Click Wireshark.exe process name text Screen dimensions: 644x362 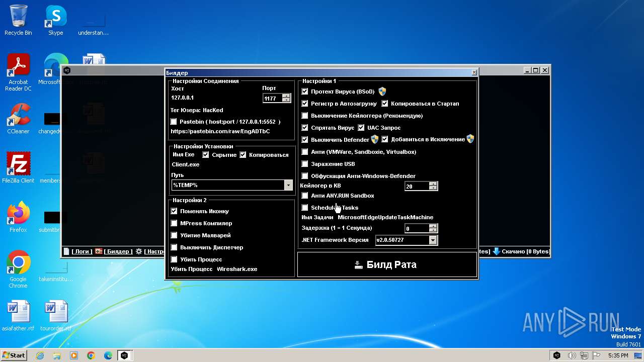point(237,269)
